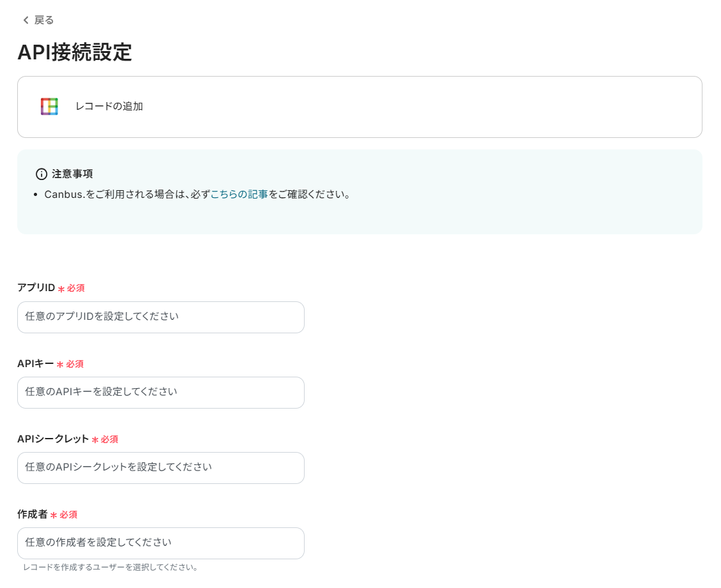Click the back chevron arrow icon
Screen dimensions: 721x588
click(x=26, y=20)
